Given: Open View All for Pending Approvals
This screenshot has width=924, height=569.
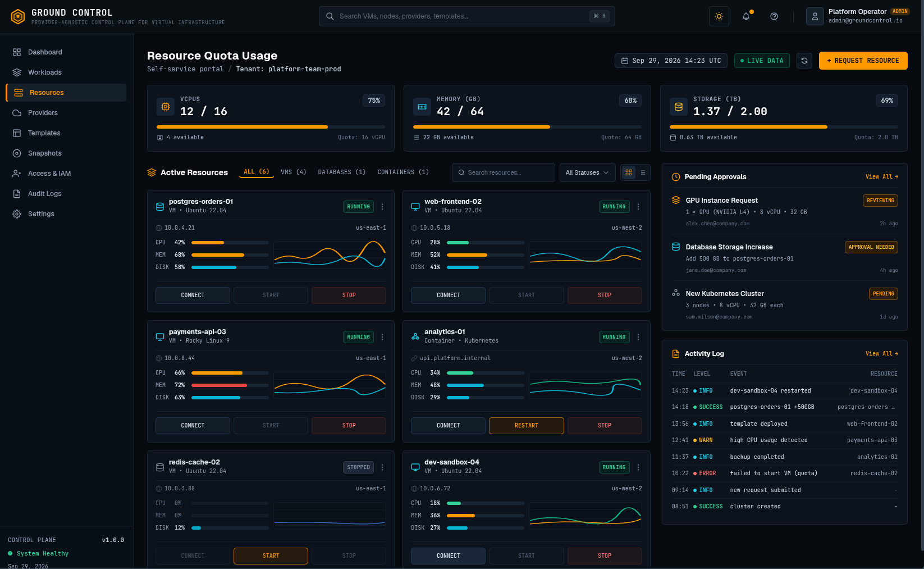Looking at the screenshot, I should (881, 177).
